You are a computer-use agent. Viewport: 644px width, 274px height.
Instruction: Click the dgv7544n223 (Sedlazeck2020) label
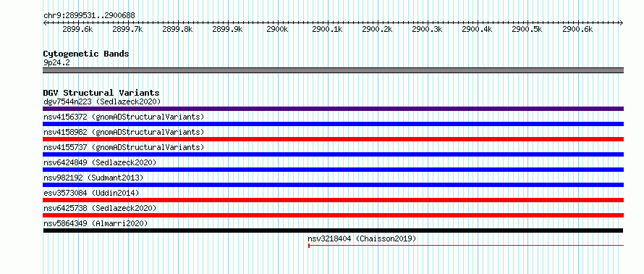click(x=102, y=101)
